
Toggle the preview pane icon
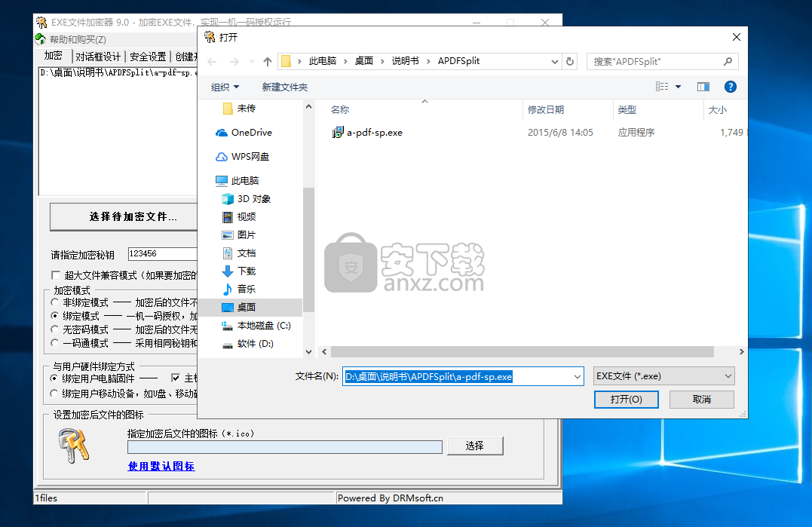[x=703, y=87]
